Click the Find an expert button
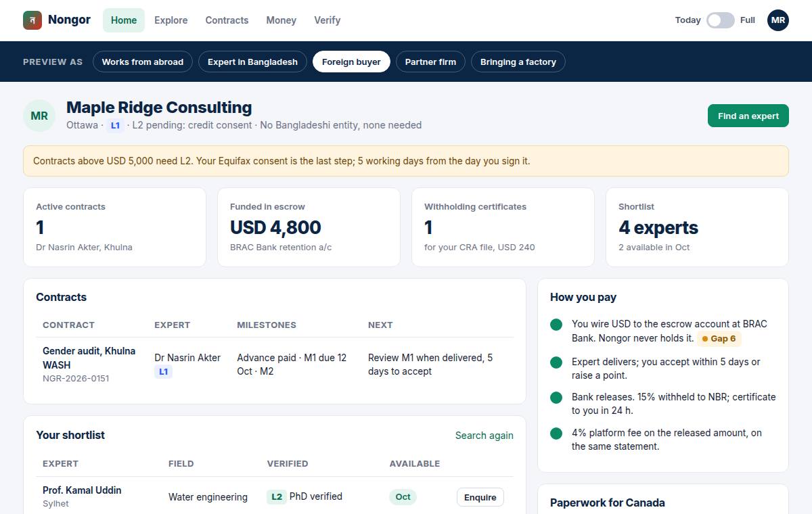The image size is (812, 514). (748, 116)
